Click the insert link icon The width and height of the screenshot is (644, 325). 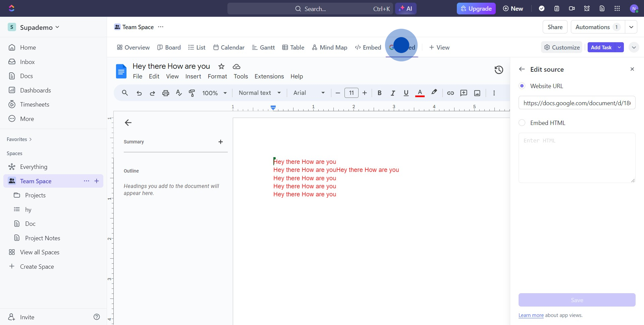coord(450,93)
